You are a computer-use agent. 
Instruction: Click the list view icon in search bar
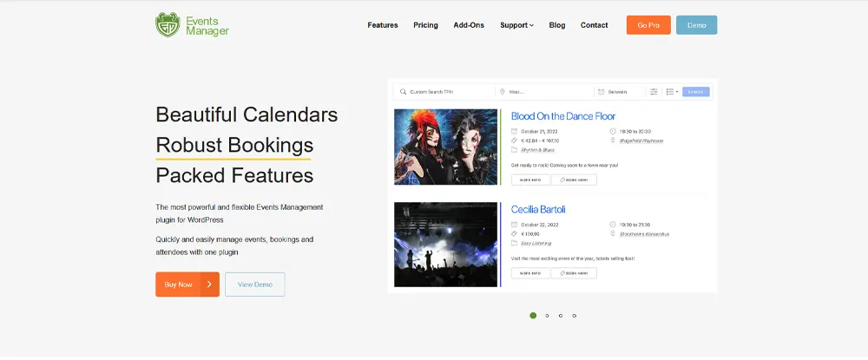click(670, 92)
